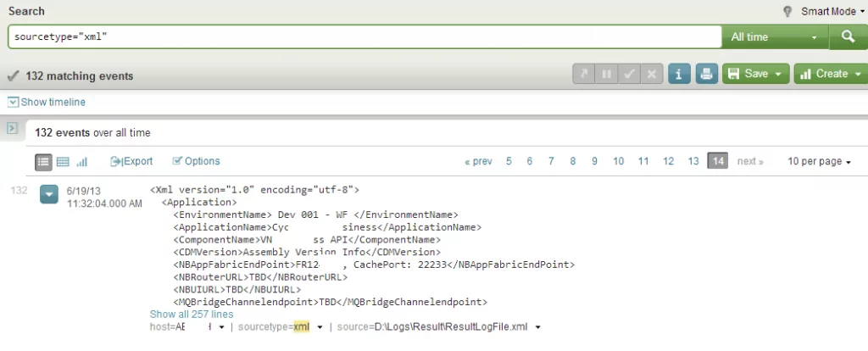Click the prev page link
Screen dimensions: 868x351
(x=478, y=161)
